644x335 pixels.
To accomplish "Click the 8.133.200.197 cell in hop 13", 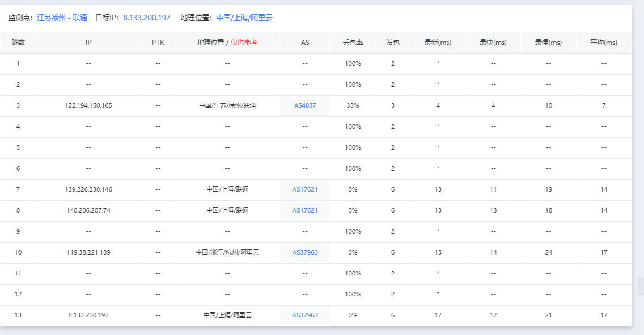I will (88, 315).
